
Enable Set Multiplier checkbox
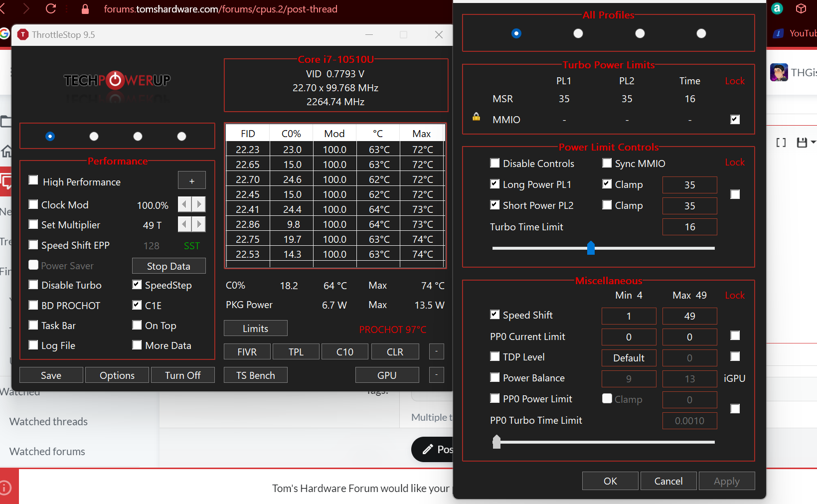33,224
